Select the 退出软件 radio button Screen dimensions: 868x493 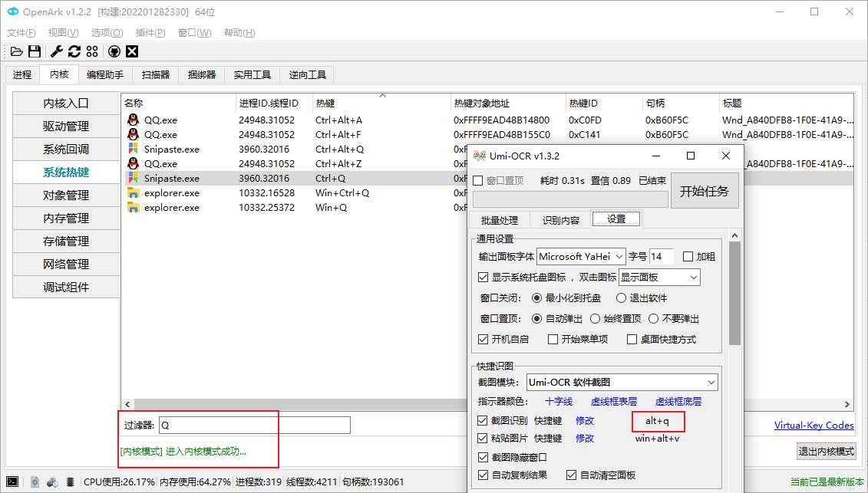click(621, 297)
